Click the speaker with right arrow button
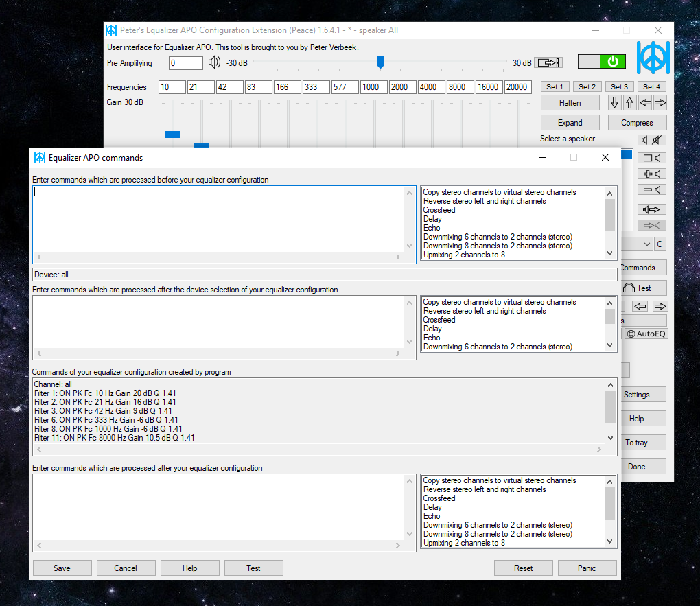The image size is (700, 606). (652, 209)
